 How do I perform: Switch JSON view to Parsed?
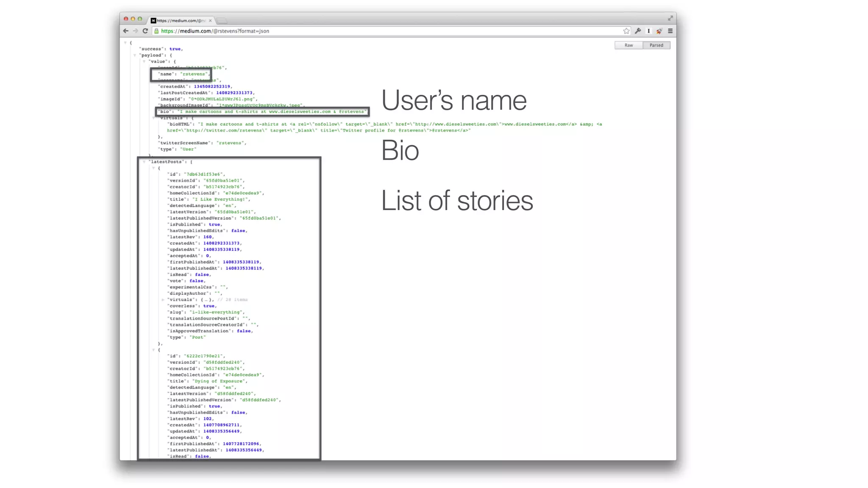(x=657, y=45)
